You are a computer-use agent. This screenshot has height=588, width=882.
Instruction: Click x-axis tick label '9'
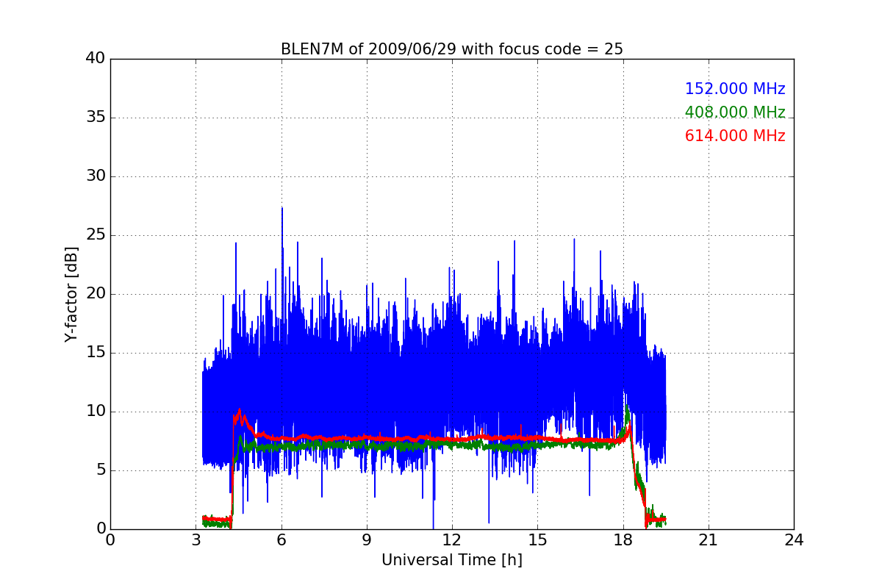(x=367, y=540)
